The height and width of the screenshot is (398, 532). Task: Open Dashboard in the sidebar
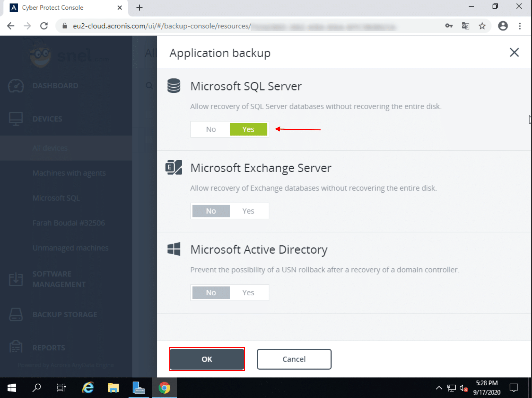(x=55, y=86)
